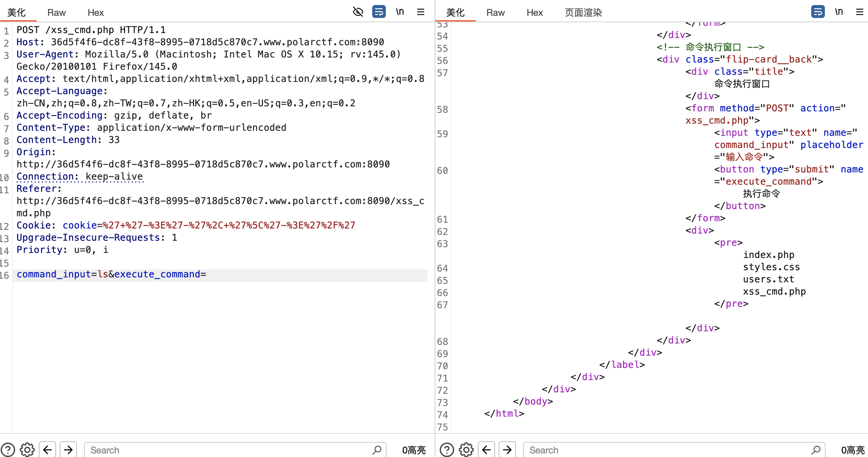Screen dimensions: 868x457
Task: Go to next match in response
Action: pos(507,449)
